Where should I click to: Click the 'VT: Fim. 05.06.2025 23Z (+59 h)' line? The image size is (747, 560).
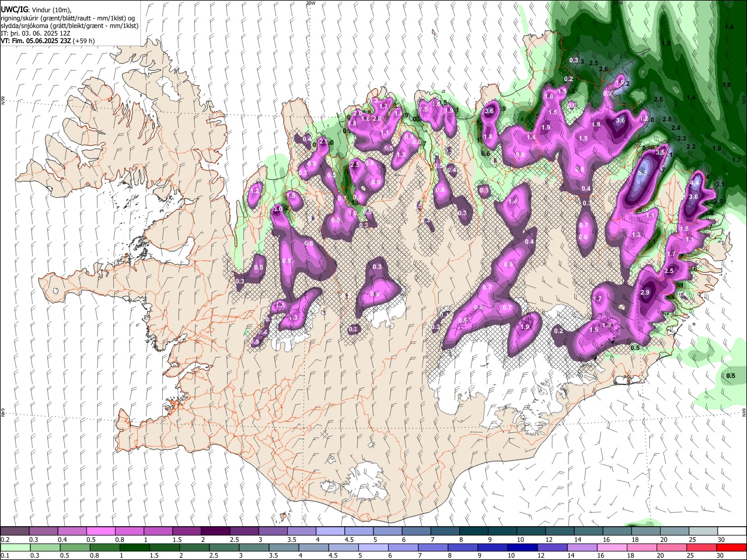click(x=48, y=41)
